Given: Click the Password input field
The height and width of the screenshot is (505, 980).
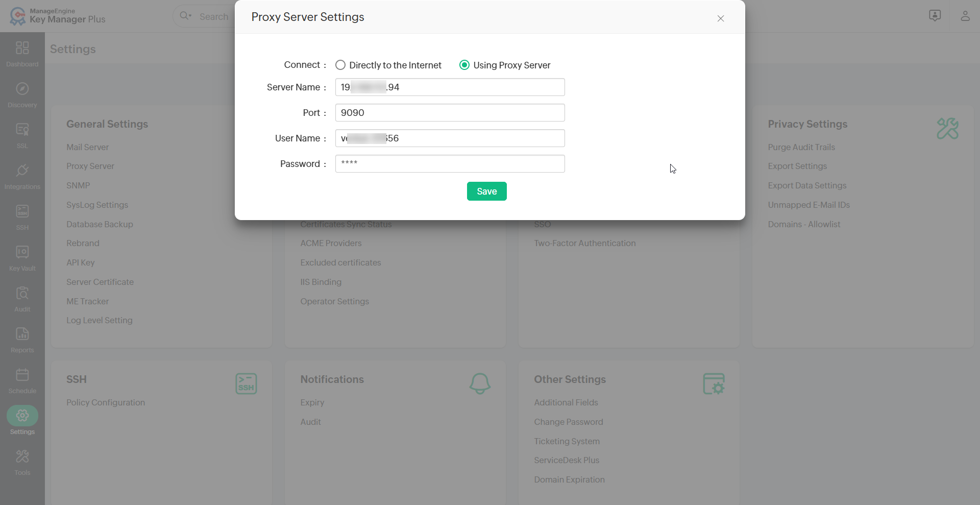Looking at the screenshot, I should click(450, 164).
